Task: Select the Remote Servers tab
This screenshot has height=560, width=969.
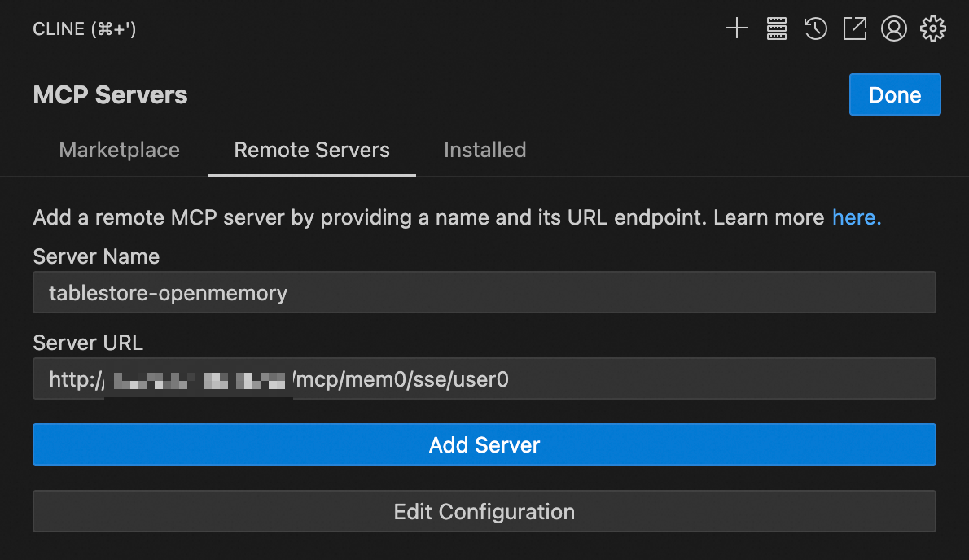Action: pyautogui.click(x=311, y=150)
